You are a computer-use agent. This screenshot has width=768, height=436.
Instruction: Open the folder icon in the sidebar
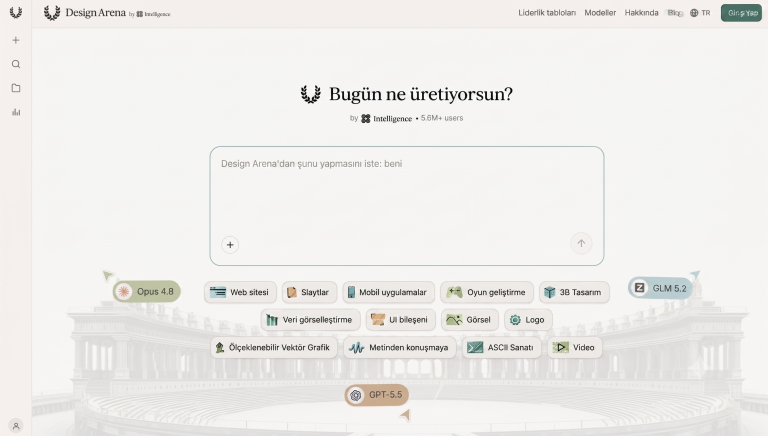[x=16, y=88]
